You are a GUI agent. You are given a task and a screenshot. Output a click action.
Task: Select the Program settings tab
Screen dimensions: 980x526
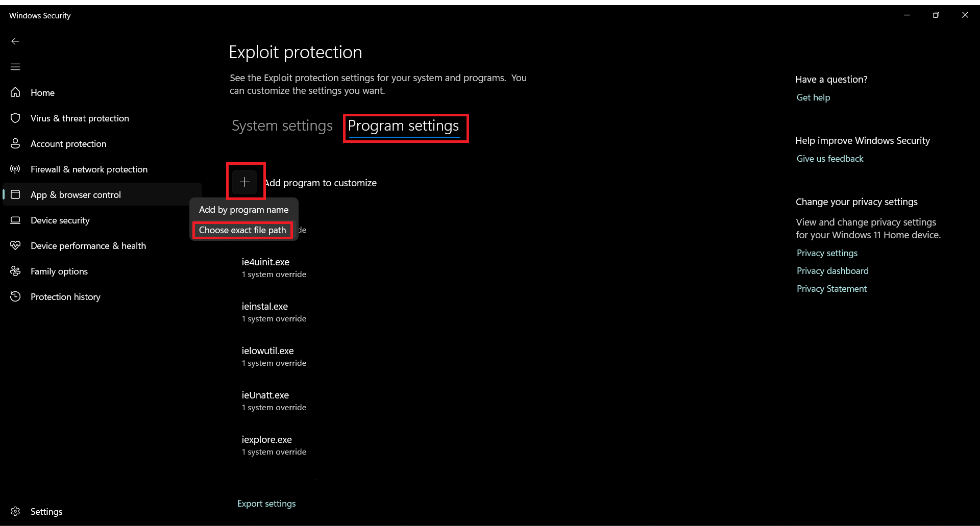(403, 126)
